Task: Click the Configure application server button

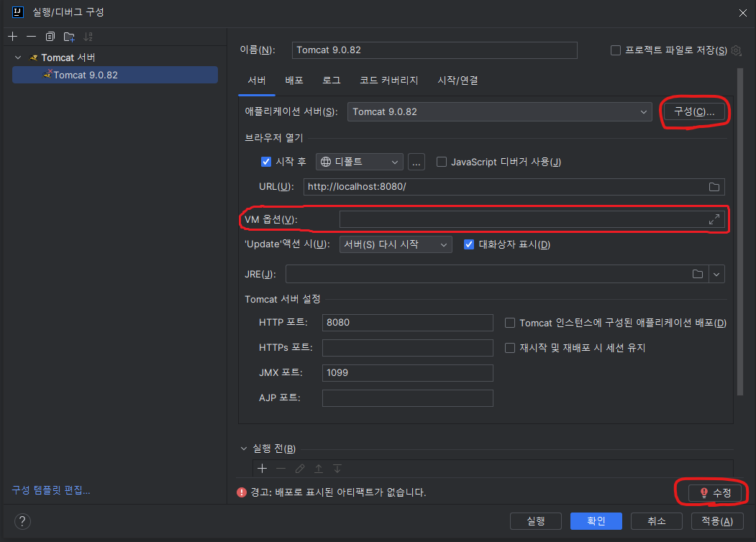Action: [694, 111]
